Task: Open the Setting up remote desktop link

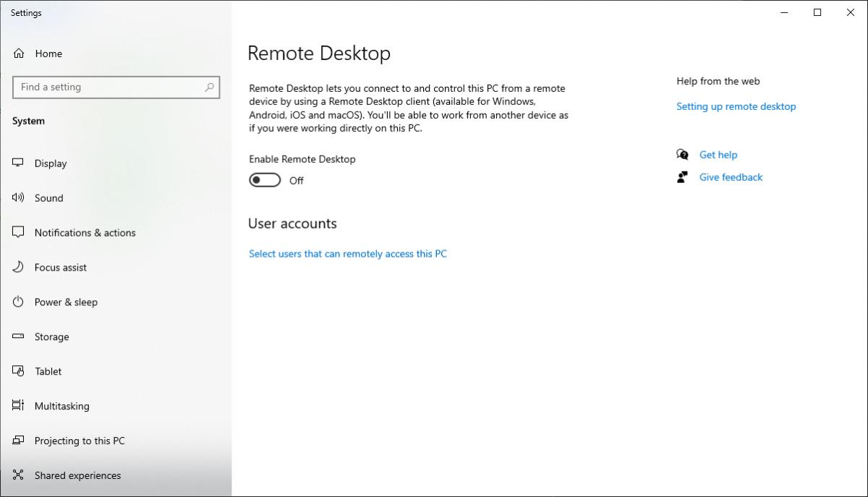Action: pos(736,106)
